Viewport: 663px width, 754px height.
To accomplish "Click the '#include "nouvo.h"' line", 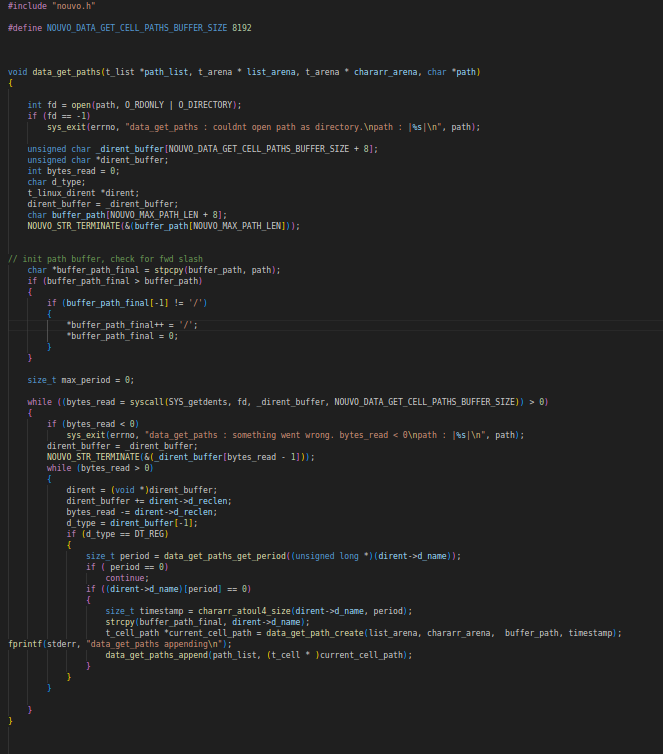I will (51, 6).
